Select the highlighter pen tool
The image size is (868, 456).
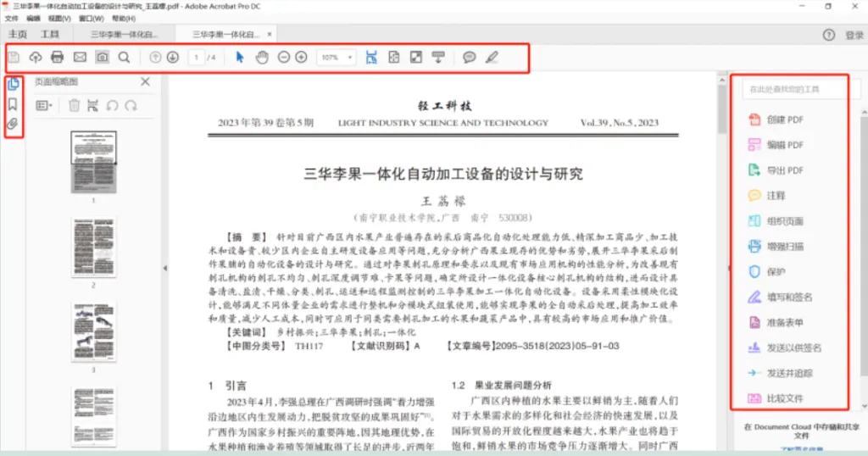coord(492,57)
